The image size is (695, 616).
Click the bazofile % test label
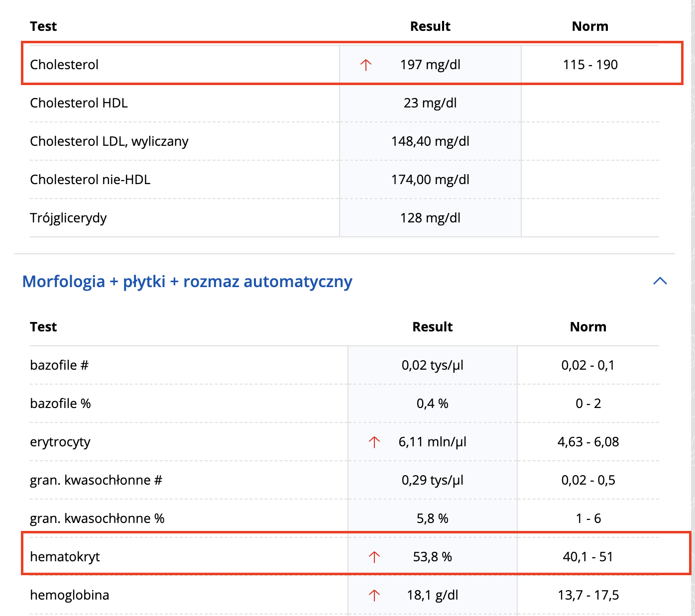[x=60, y=404]
